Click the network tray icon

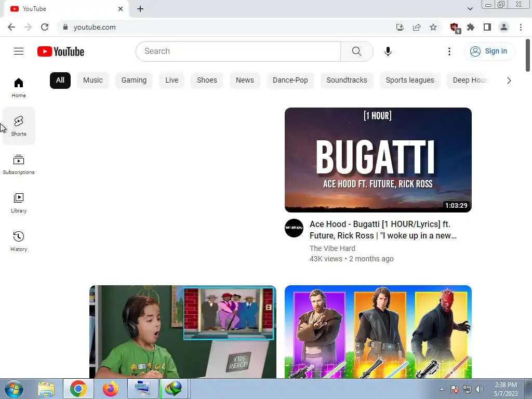coord(467,389)
